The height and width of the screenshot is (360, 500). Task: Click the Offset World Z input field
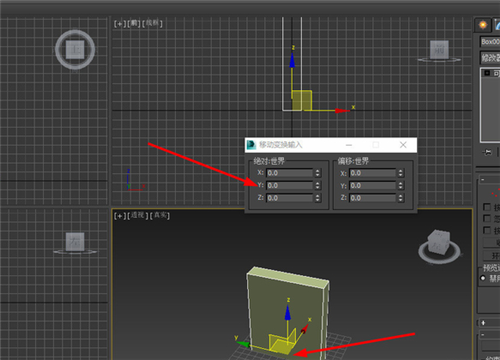(x=372, y=198)
